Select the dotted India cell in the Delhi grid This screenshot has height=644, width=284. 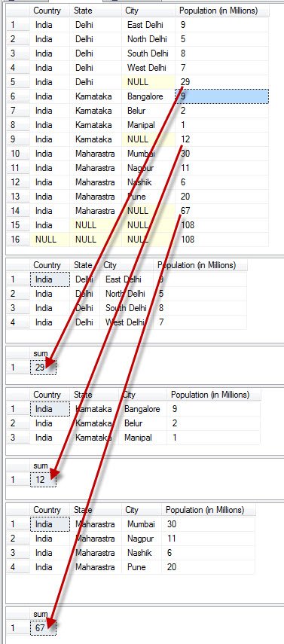coord(50,279)
